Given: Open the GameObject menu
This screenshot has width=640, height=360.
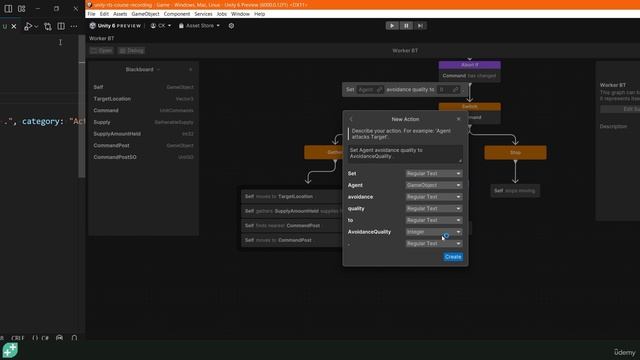Looking at the screenshot, I should tap(145, 14).
